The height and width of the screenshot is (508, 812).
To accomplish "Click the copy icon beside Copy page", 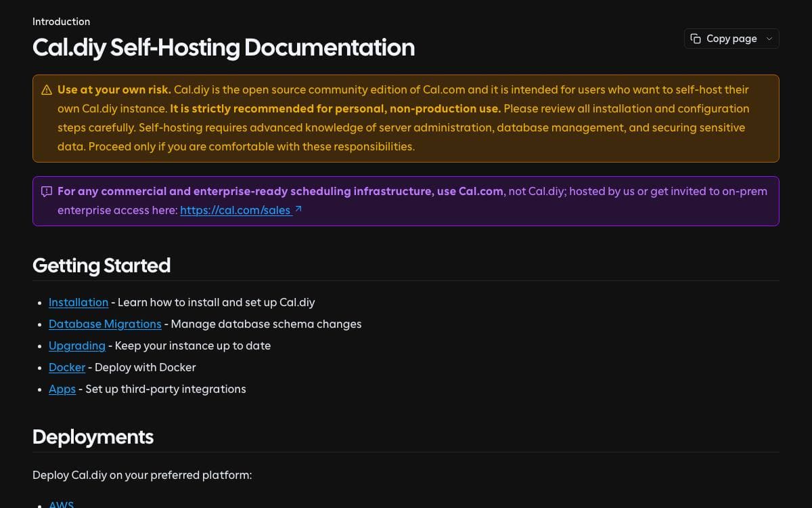I will pyautogui.click(x=696, y=39).
